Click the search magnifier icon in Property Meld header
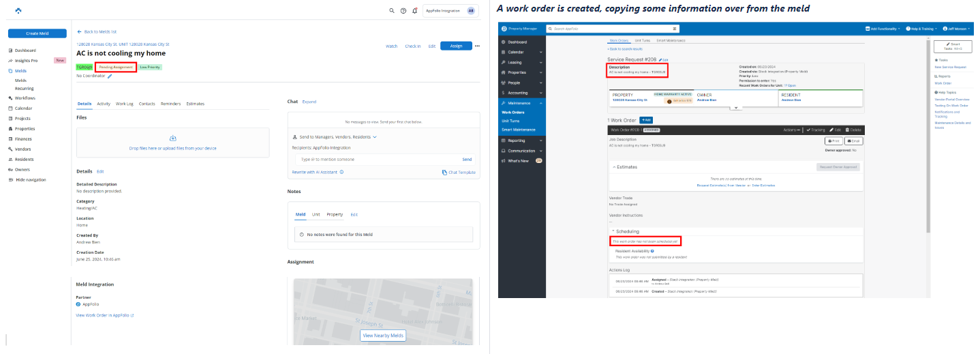Image resolution: width=980 pixels, height=354 pixels. 392,11
